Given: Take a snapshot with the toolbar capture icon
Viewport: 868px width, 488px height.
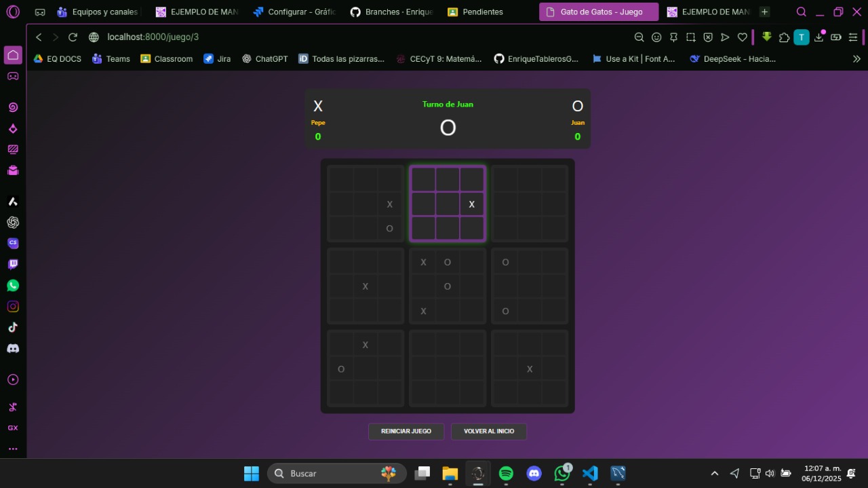Looking at the screenshot, I should 690,37.
